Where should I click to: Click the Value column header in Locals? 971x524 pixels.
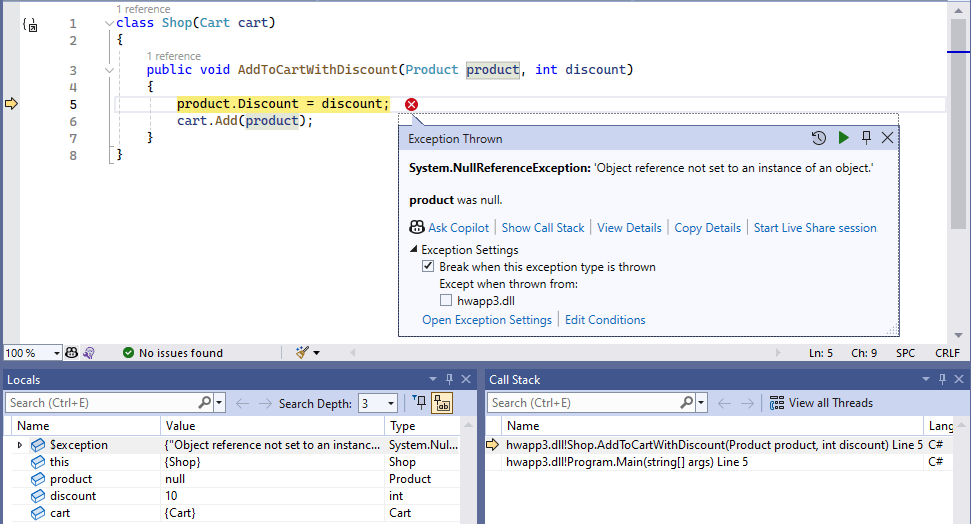pyautogui.click(x=272, y=426)
